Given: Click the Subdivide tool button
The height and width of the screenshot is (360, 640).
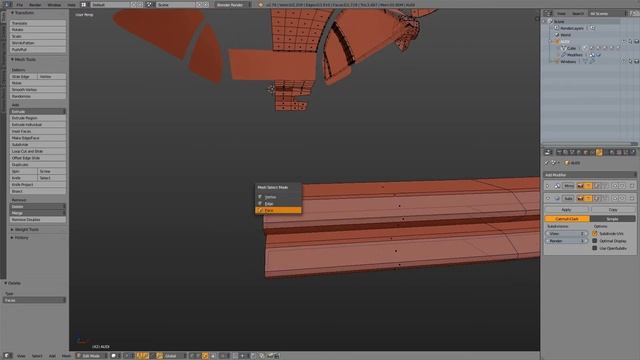Looking at the screenshot, I should click(x=38, y=144).
